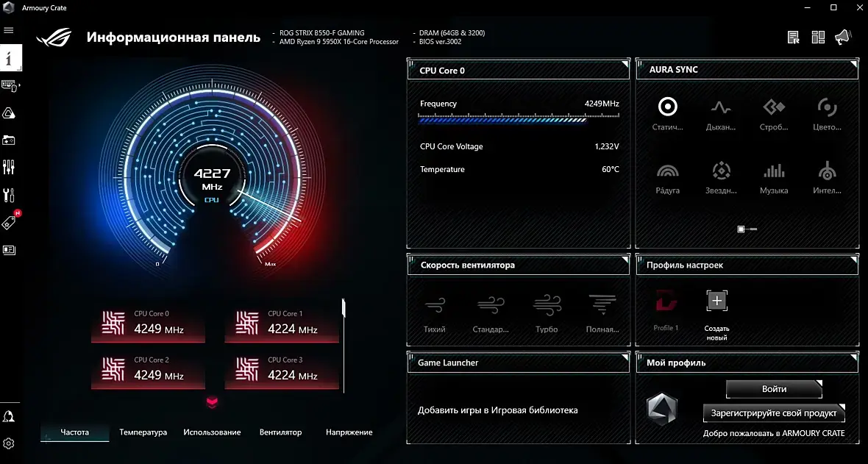The width and height of the screenshot is (868, 464).
Task: Click the announcements megaphone icon
Action: [x=842, y=37]
